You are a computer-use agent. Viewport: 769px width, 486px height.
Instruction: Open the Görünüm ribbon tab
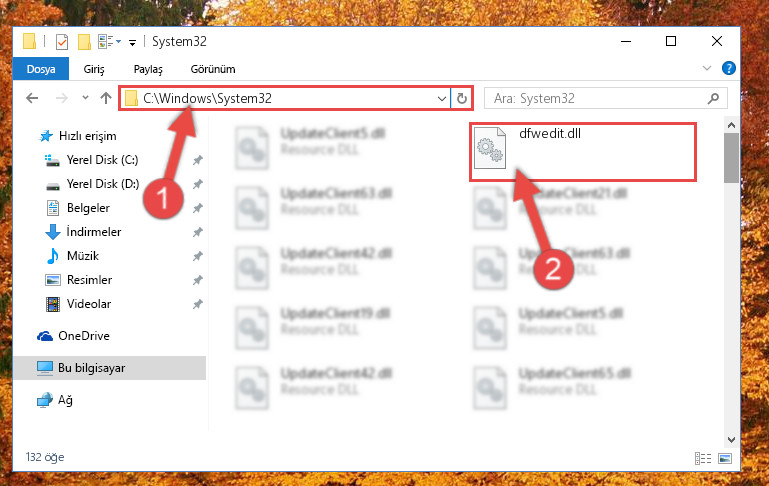coord(213,69)
